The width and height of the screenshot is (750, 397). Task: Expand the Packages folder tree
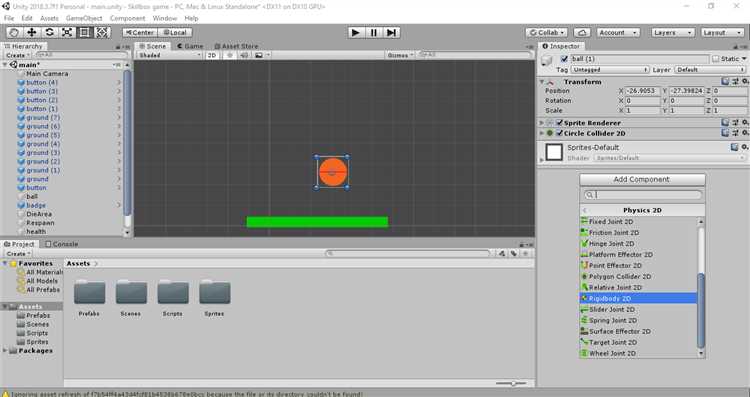point(5,351)
